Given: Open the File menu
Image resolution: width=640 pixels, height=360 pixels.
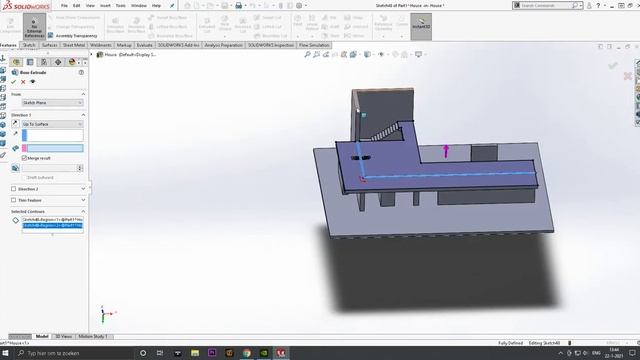Looking at the screenshot, I should coord(64,6).
